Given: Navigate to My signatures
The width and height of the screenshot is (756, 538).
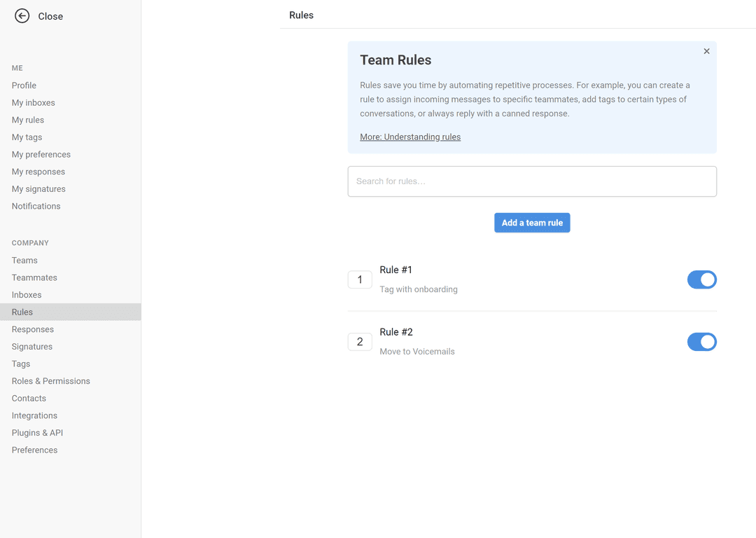Looking at the screenshot, I should [x=38, y=189].
